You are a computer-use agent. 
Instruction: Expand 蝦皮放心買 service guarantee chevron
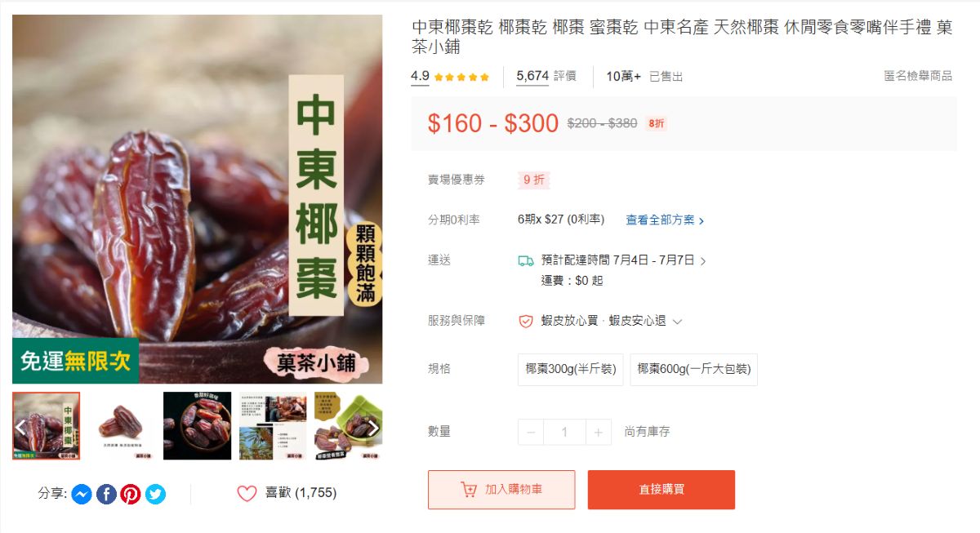click(677, 322)
